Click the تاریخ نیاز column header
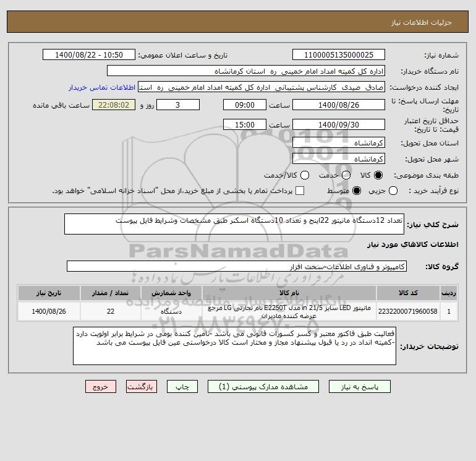Image resolution: width=476 pixels, height=461 pixels. pyautogui.click(x=49, y=293)
